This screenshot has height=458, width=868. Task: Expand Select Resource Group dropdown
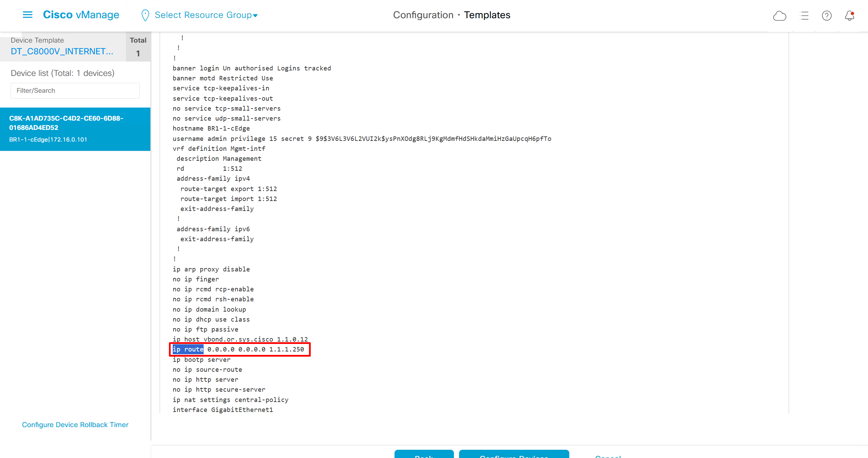[203, 15]
